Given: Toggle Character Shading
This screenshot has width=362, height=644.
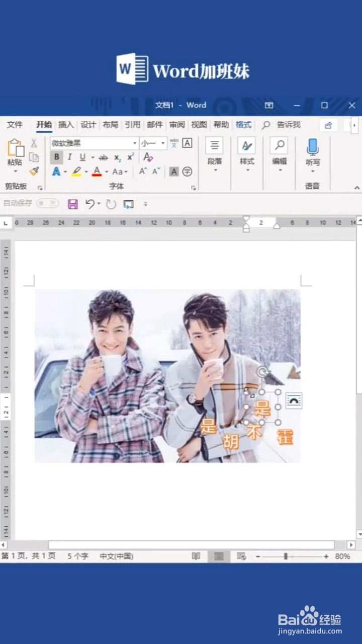Looking at the screenshot, I should pyautogui.click(x=174, y=172).
